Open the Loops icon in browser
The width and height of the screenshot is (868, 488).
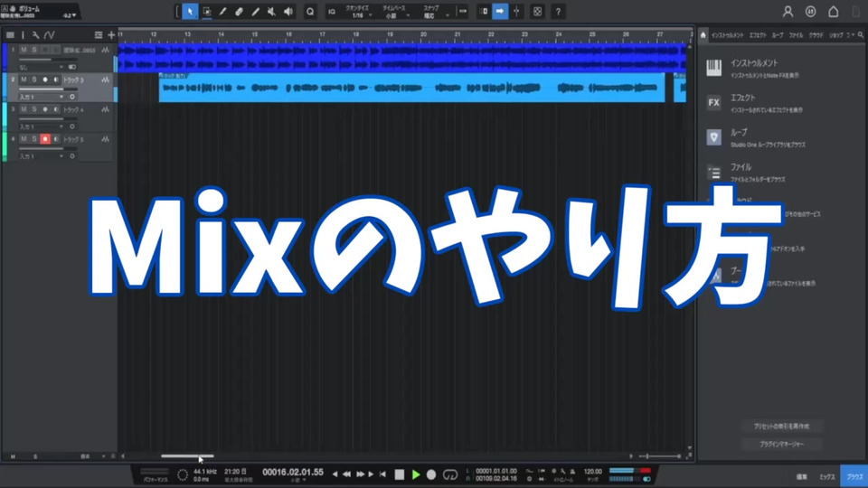(714, 137)
